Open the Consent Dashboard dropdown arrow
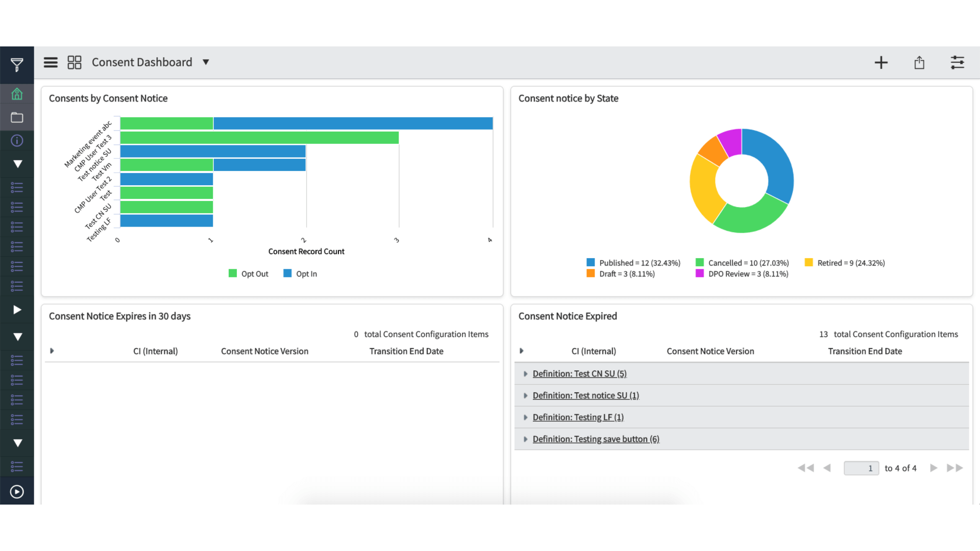The image size is (980, 551). (x=206, y=62)
